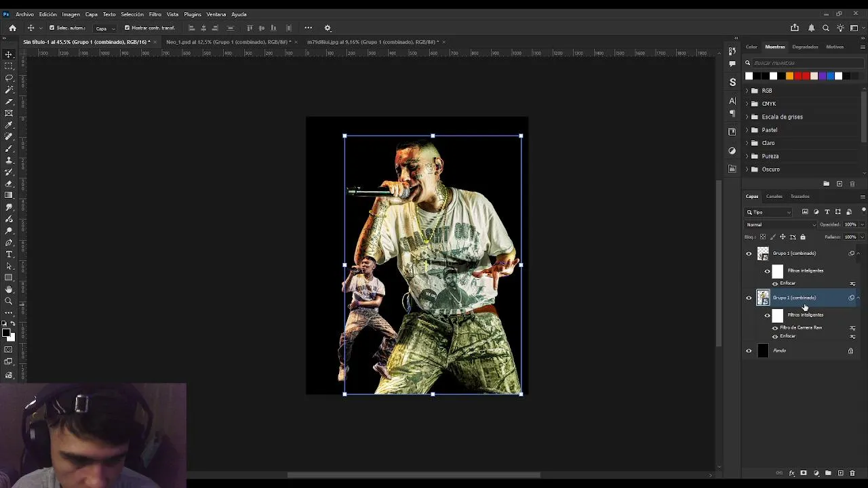Select the Zoom tool in the toolbox
The width and height of the screenshot is (868, 488).
point(9,301)
